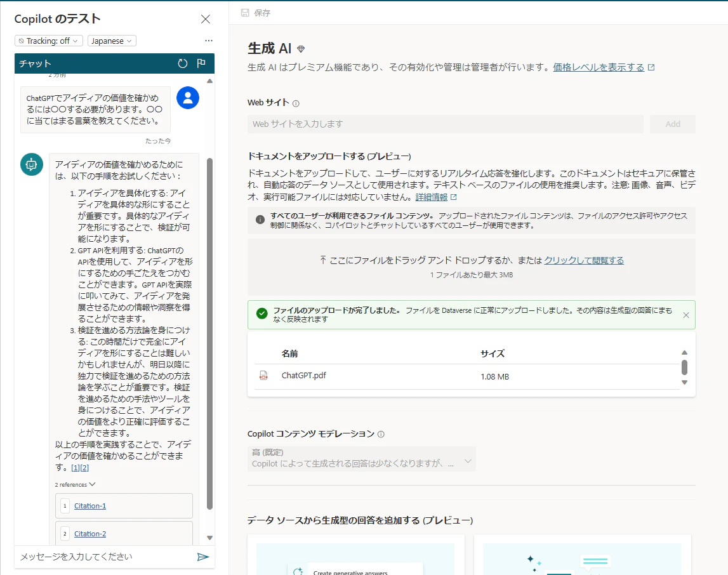Click the 1.08 MB size cell

coord(494,377)
